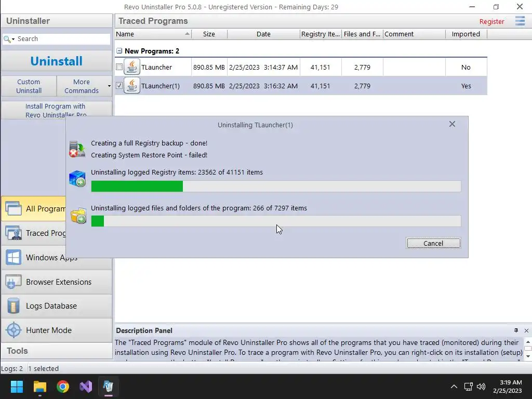Click the Windows Apps sidebar icon
Screen dimensions: 532x399
pos(14,258)
